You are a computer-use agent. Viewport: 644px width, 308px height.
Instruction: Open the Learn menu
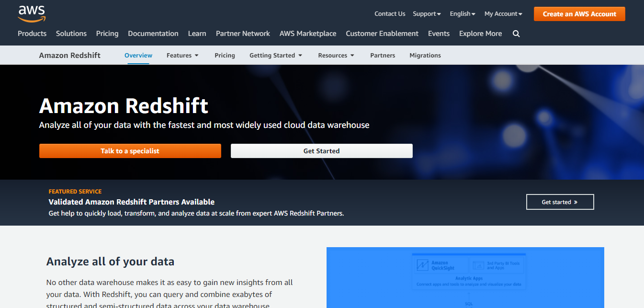click(x=197, y=34)
